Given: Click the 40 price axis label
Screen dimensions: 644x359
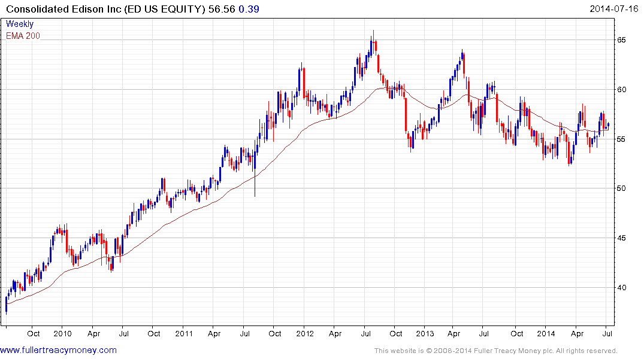Looking at the screenshot, I should coord(621,288).
